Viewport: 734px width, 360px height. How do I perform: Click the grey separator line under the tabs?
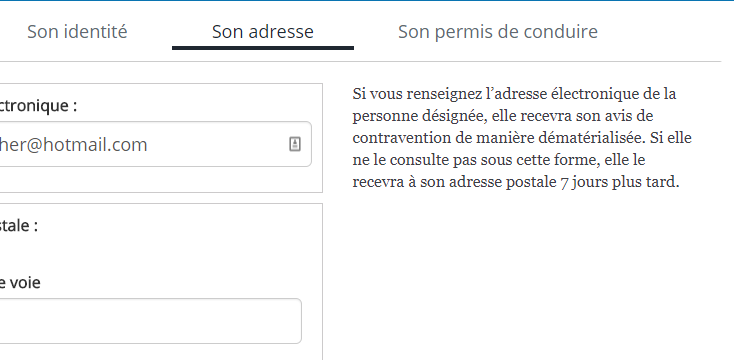[360, 61]
